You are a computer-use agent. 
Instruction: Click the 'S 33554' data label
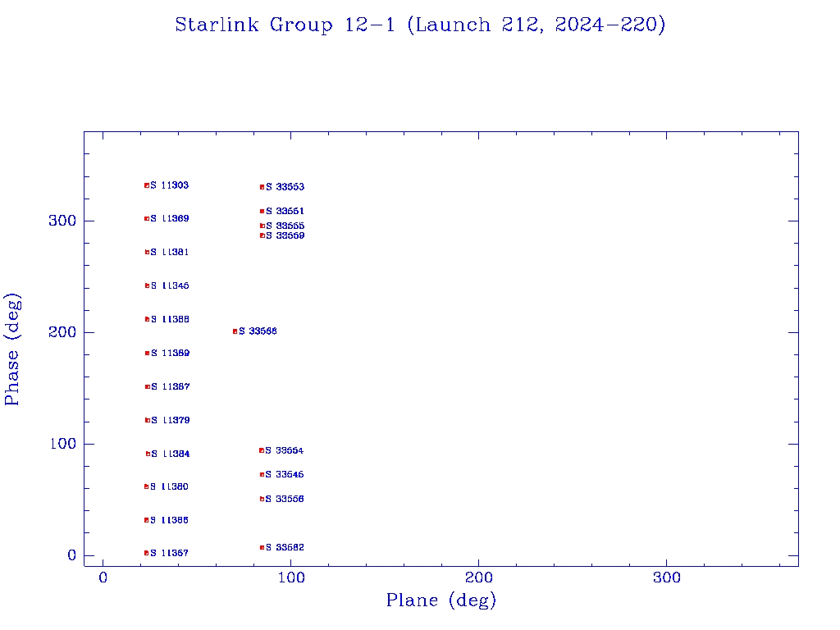click(x=285, y=451)
